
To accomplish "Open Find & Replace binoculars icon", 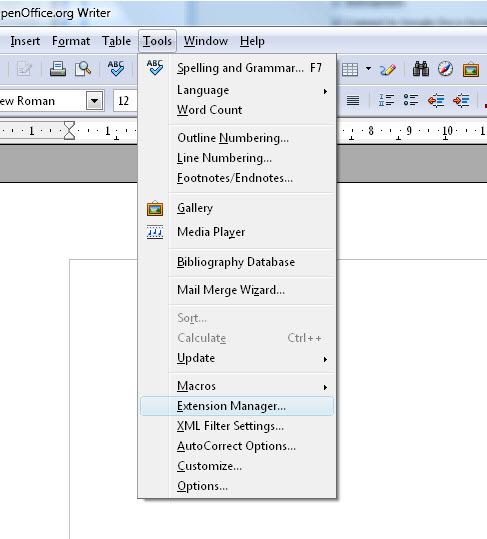I will 421,69.
